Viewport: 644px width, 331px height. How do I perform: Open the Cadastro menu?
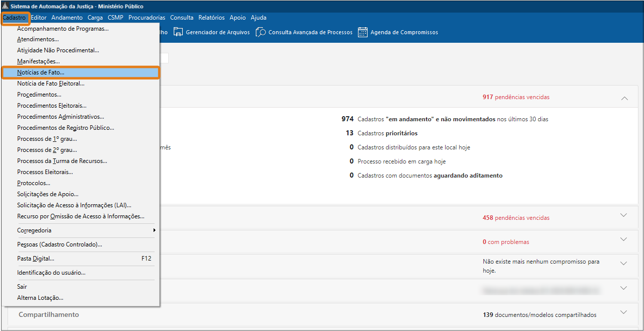[14, 18]
